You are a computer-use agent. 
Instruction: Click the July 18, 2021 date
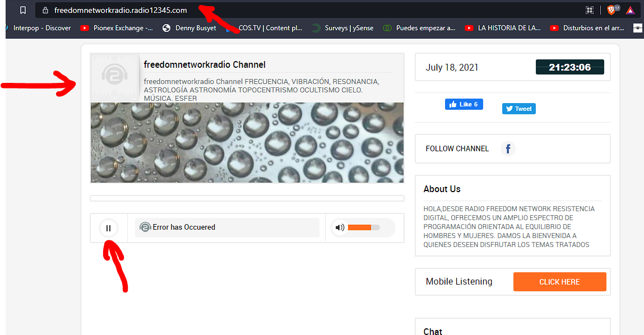click(452, 67)
